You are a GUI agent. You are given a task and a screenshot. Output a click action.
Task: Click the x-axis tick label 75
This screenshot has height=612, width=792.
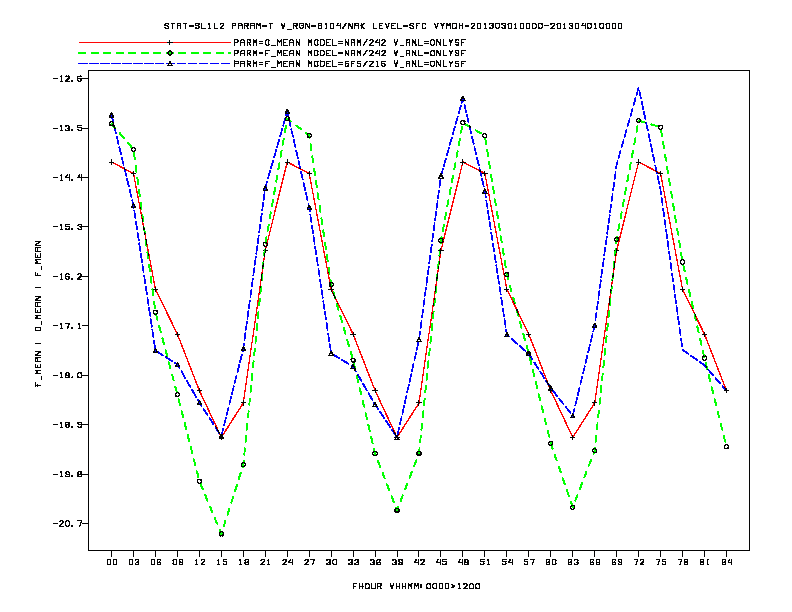[661, 562]
